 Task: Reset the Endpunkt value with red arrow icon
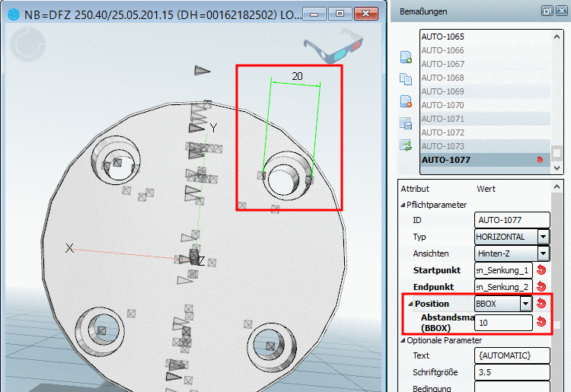(541, 287)
